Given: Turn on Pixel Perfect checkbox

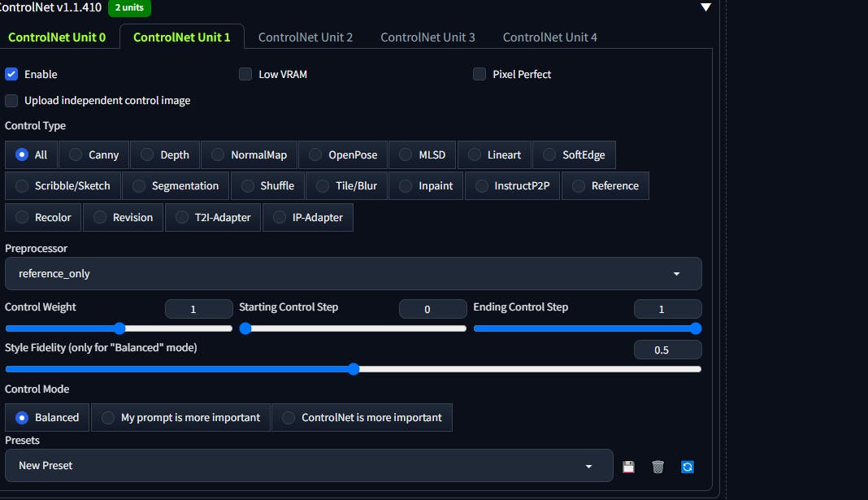Looking at the screenshot, I should click(x=480, y=74).
